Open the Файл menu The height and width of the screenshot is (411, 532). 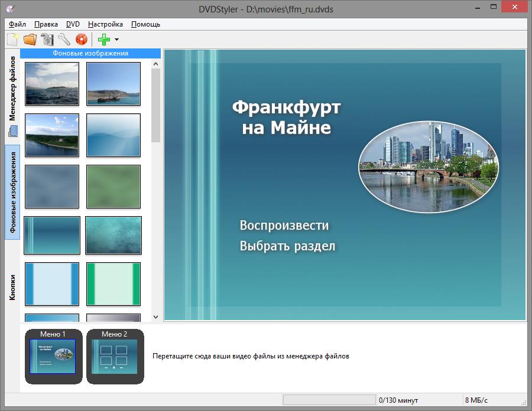pos(17,24)
